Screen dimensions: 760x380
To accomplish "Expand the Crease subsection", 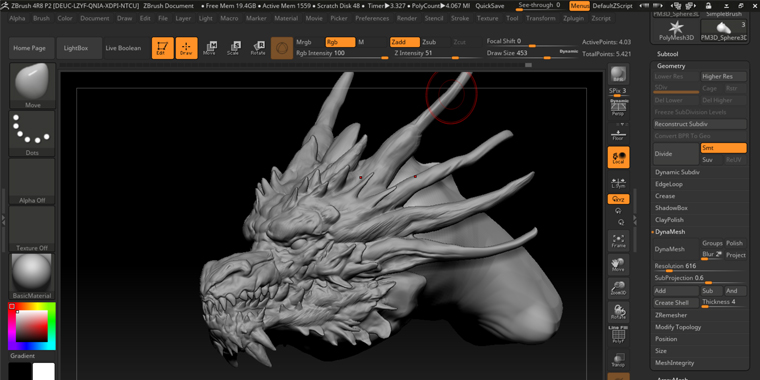I will pos(665,196).
